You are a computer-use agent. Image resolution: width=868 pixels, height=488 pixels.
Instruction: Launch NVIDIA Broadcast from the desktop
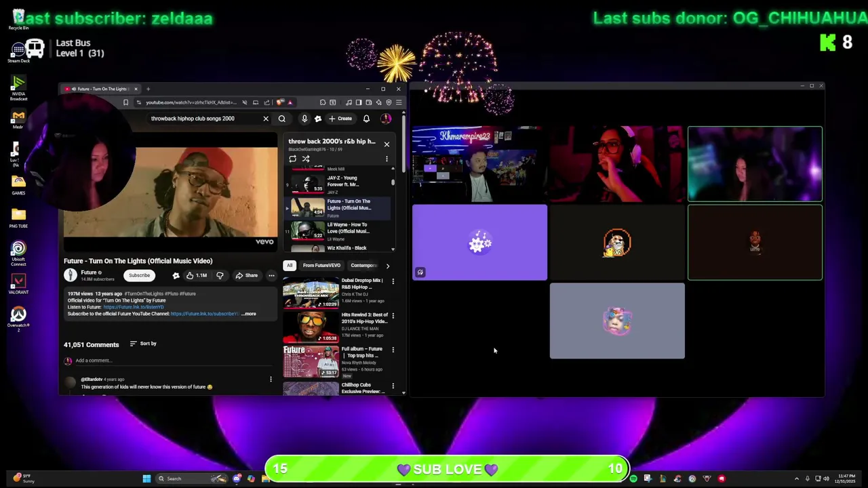click(x=18, y=87)
